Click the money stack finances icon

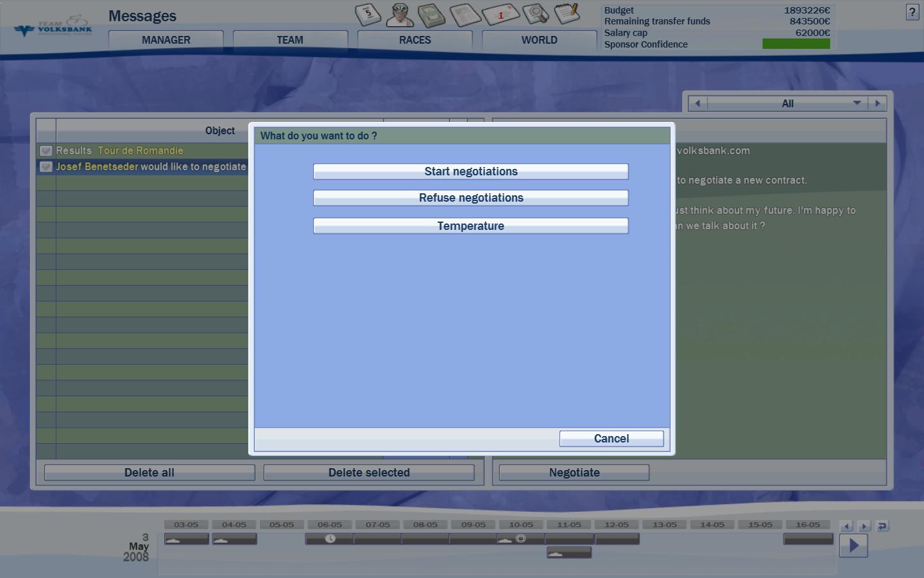tap(431, 15)
